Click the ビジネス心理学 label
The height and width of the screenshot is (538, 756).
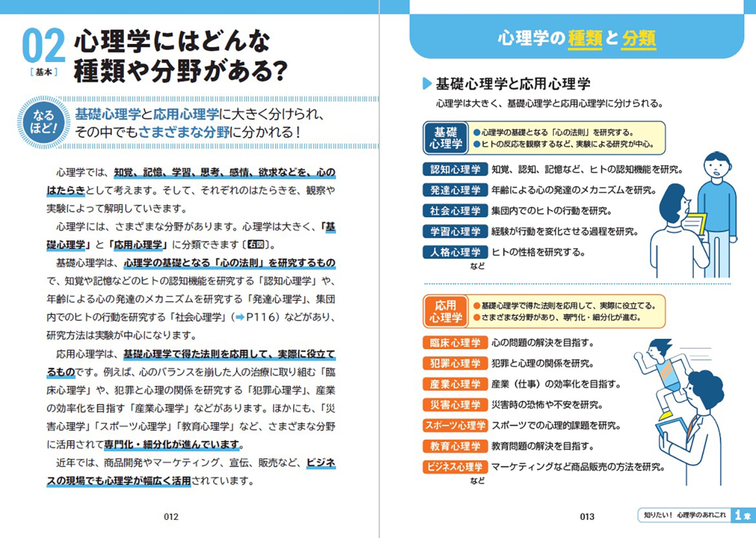(x=455, y=467)
